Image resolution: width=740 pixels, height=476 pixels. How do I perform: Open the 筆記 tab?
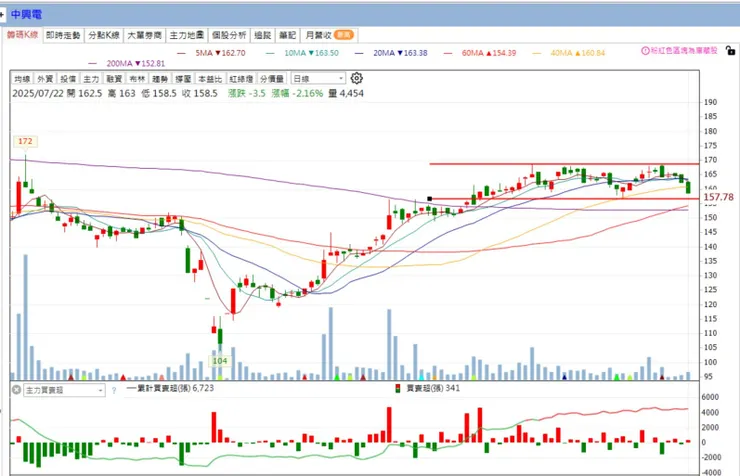pos(287,35)
